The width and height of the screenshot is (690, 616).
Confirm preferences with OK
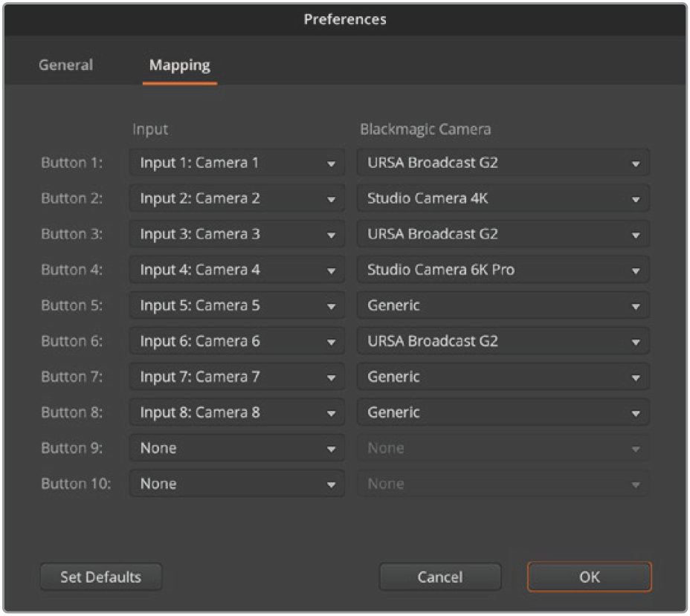pyautogui.click(x=589, y=577)
